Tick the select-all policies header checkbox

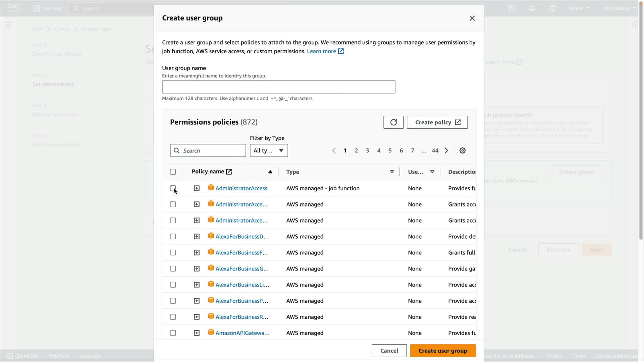(173, 172)
